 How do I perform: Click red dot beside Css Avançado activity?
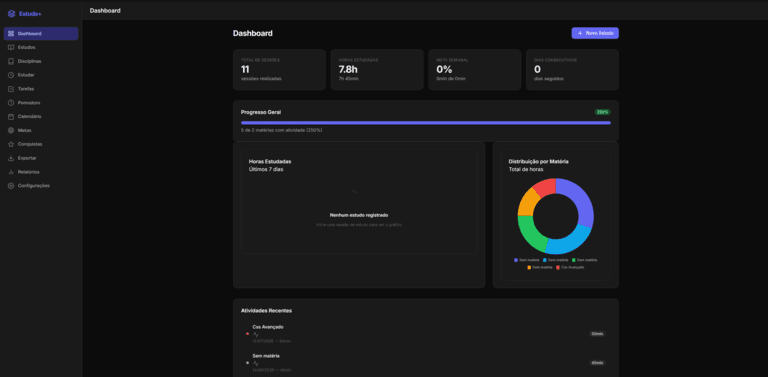pyautogui.click(x=247, y=334)
